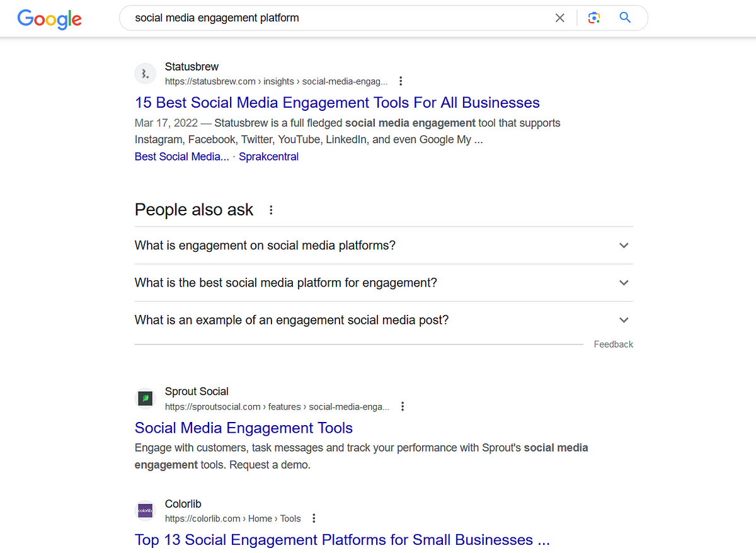This screenshot has width=756, height=553.
Task: Follow the Sprakcentral sitelink
Action: (268, 157)
